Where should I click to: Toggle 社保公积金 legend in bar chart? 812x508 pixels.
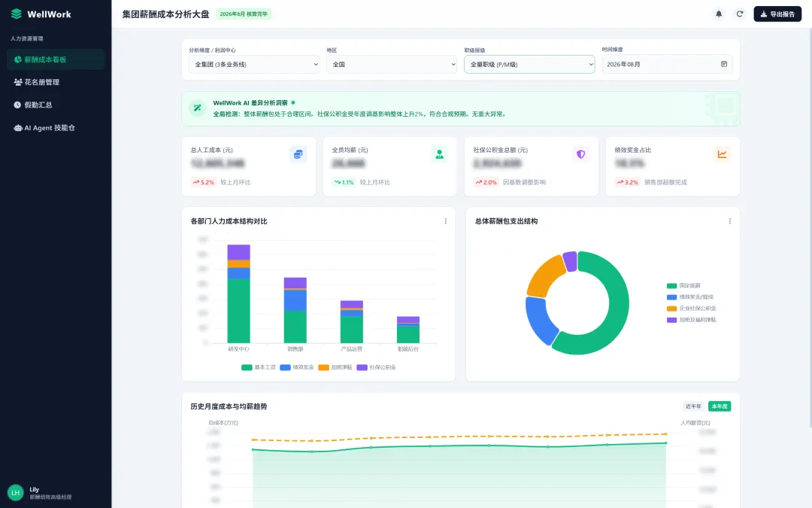pos(377,367)
